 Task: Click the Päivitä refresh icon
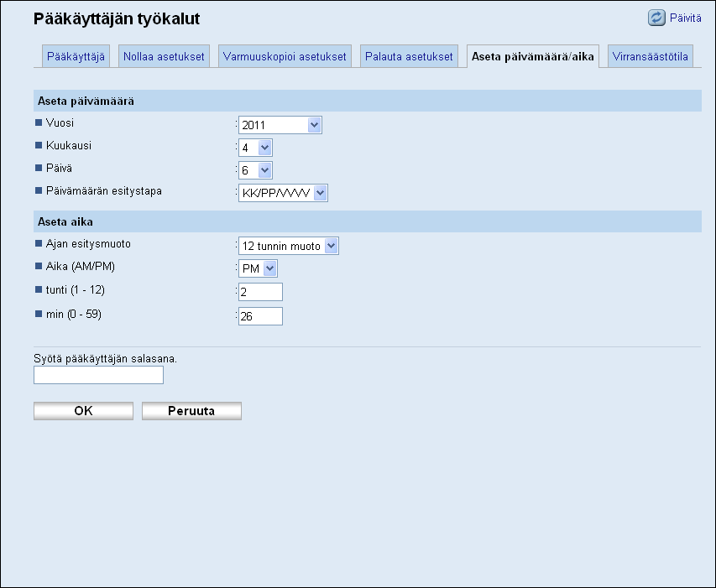point(656,18)
